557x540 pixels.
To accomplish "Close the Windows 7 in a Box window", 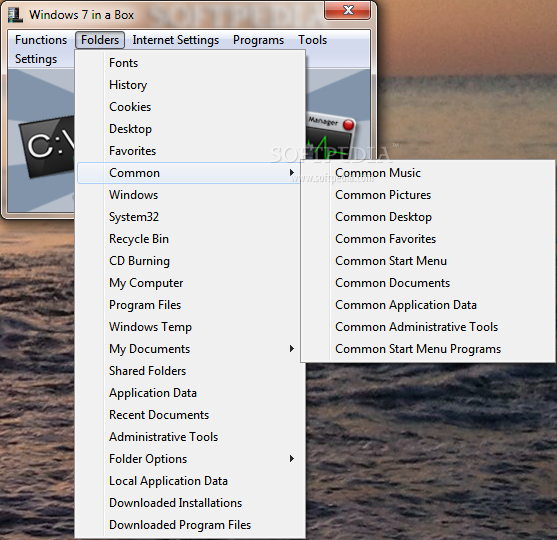I will point(348,10).
